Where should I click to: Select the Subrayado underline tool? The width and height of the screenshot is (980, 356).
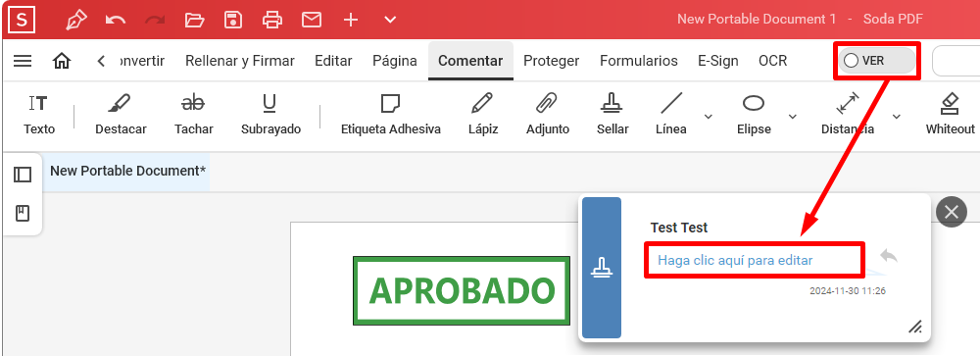pos(270,115)
